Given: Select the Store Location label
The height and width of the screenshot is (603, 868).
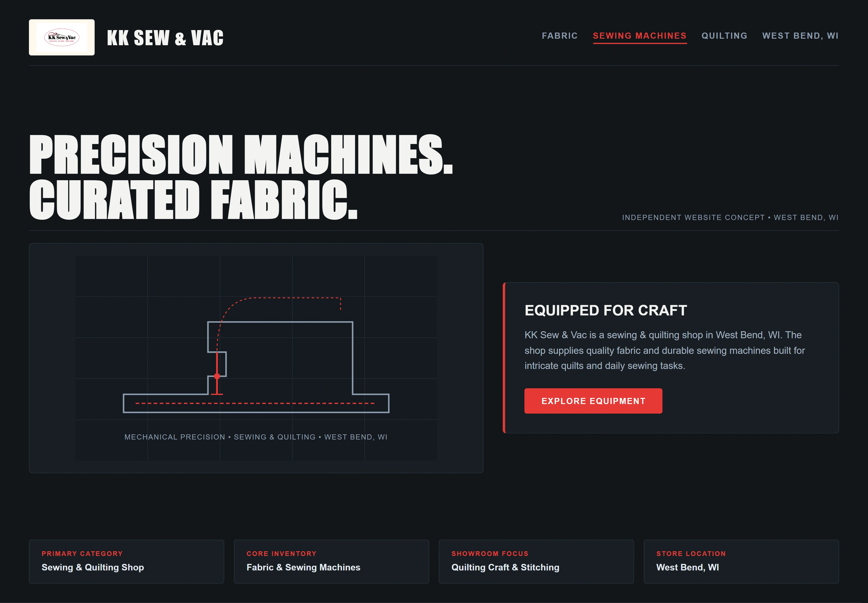Looking at the screenshot, I should pyautogui.click(x=691, y=553).
